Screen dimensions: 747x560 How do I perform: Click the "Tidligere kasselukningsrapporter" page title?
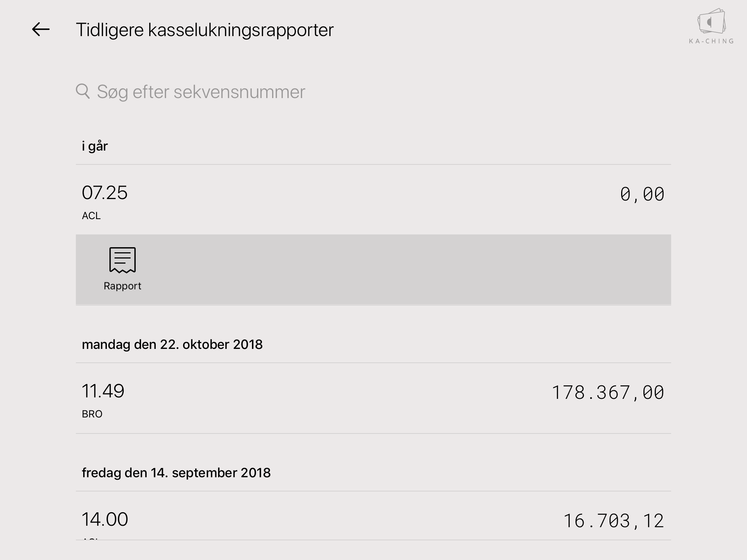click(x=205, y=30)
